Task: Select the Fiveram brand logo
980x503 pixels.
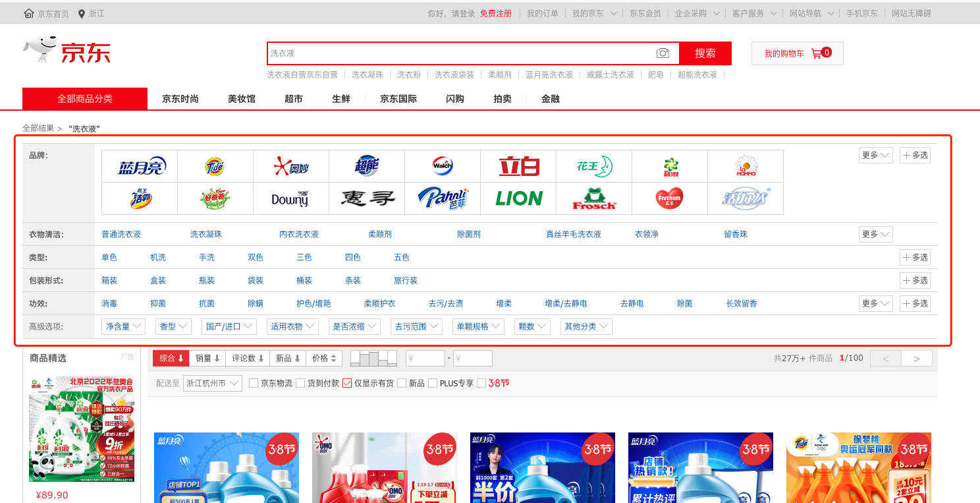Action: pos(670,198)
